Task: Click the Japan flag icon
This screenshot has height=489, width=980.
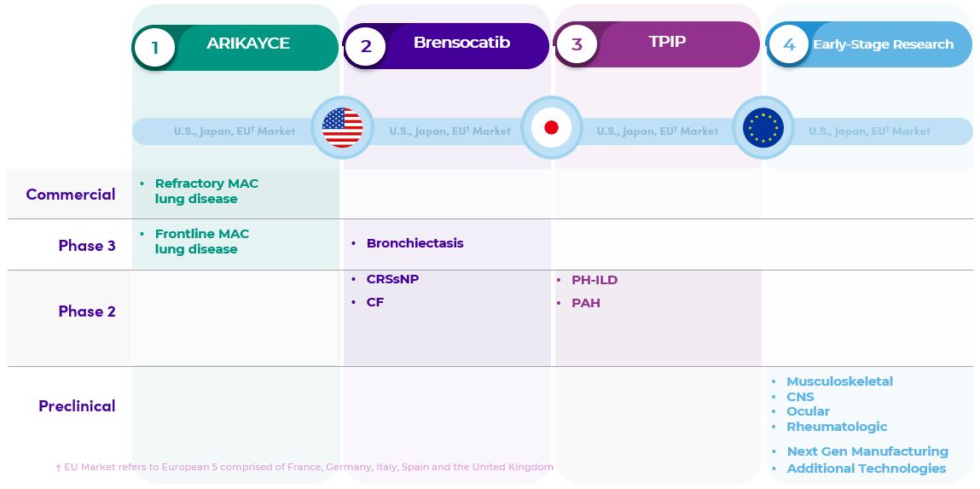Action: pos(551,128)
